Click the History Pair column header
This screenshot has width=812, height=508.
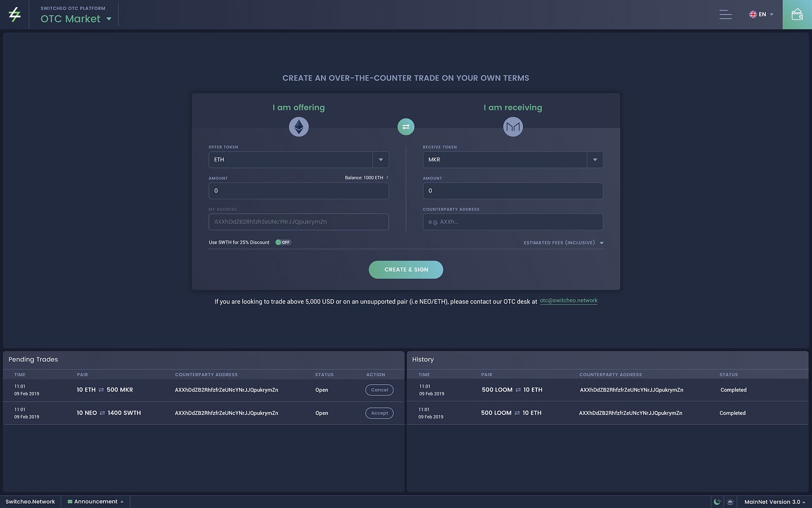point(487,375)
